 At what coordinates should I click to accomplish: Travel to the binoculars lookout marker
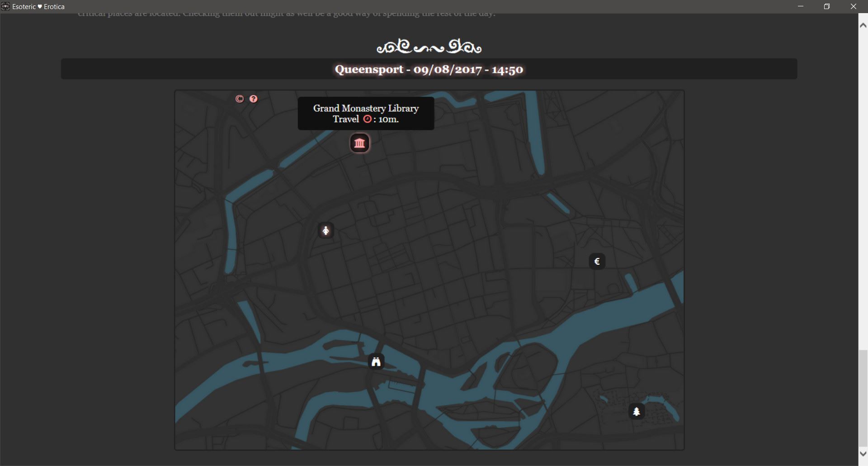coord(376,361)
